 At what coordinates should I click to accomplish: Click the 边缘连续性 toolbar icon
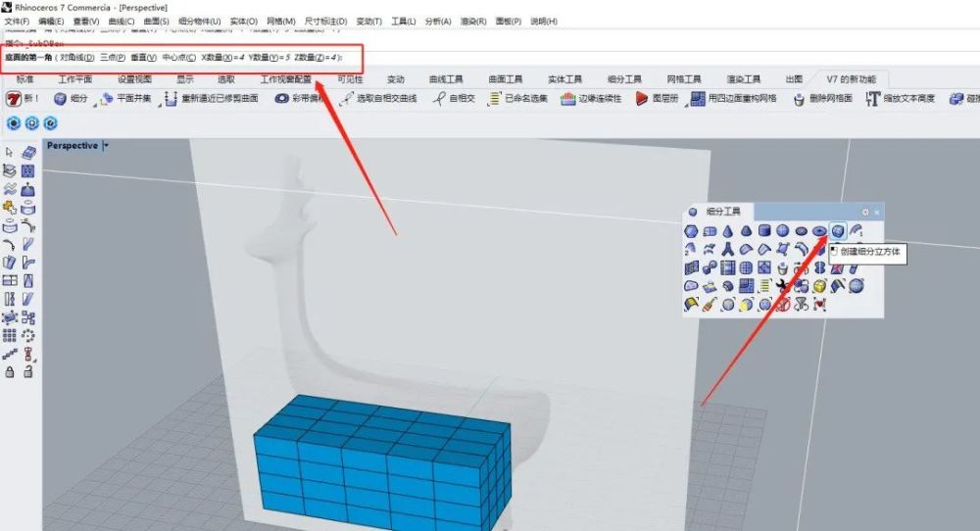567,99
